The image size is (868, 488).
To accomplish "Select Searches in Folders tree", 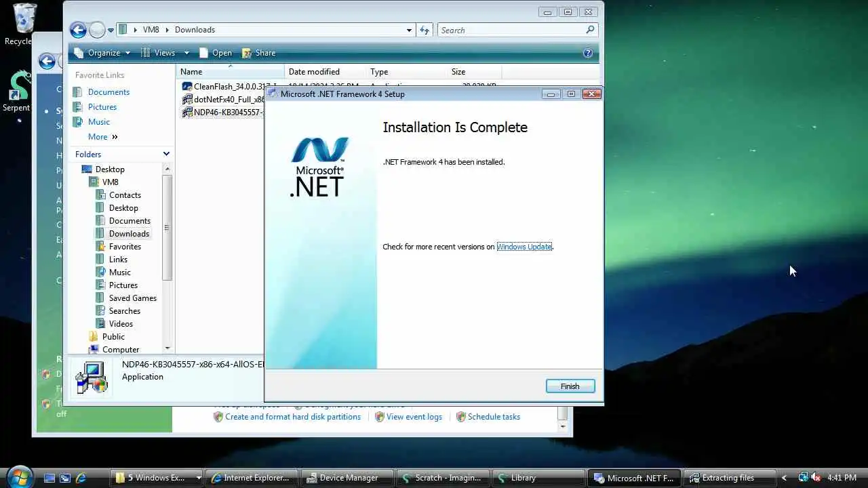I will [125, 311].
